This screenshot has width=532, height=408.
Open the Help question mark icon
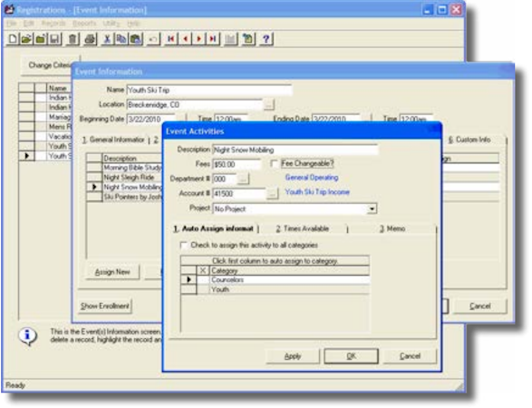266,39
